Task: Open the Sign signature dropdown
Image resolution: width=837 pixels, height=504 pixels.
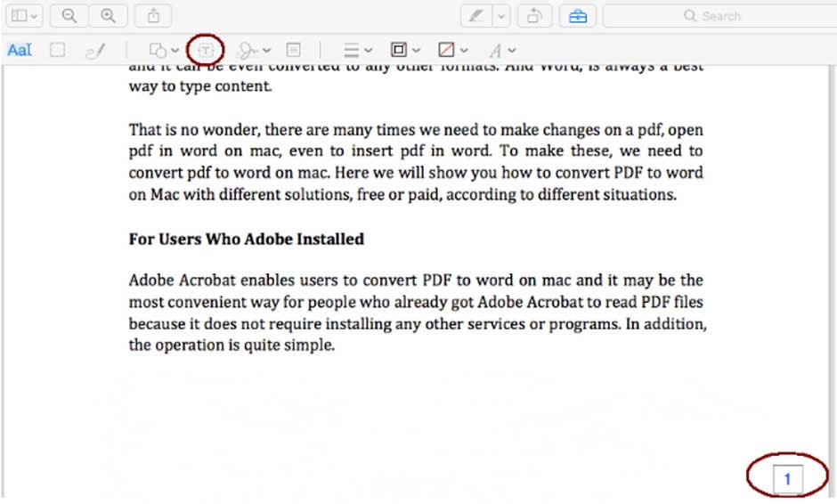Action: point(254,50)
